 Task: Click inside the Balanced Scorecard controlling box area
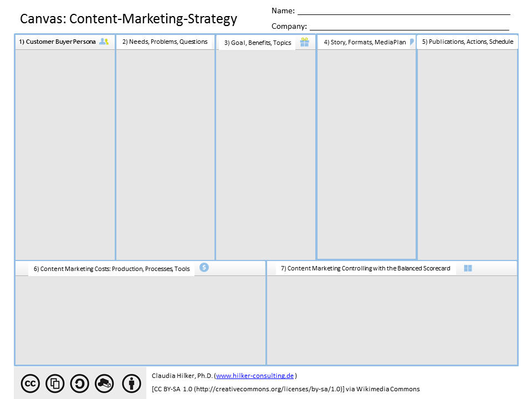coord(392,320)
